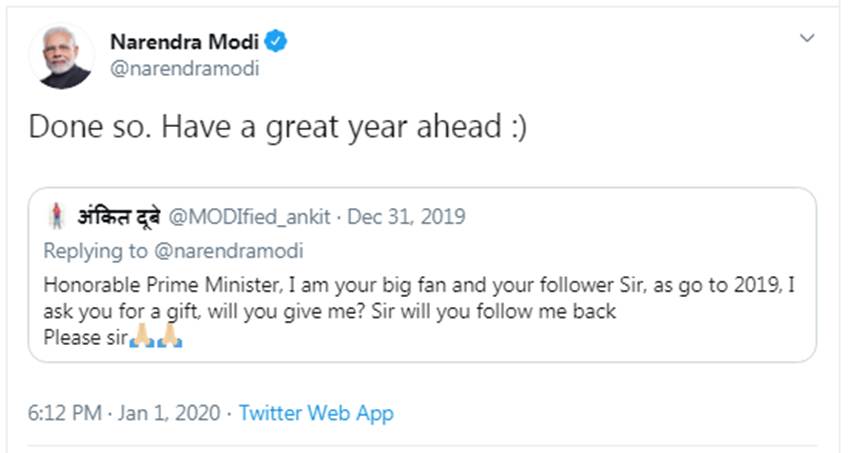This screenshot has height=453, width=850.
Task: Open the Twitter Web App source link
Action: [317, 412]
